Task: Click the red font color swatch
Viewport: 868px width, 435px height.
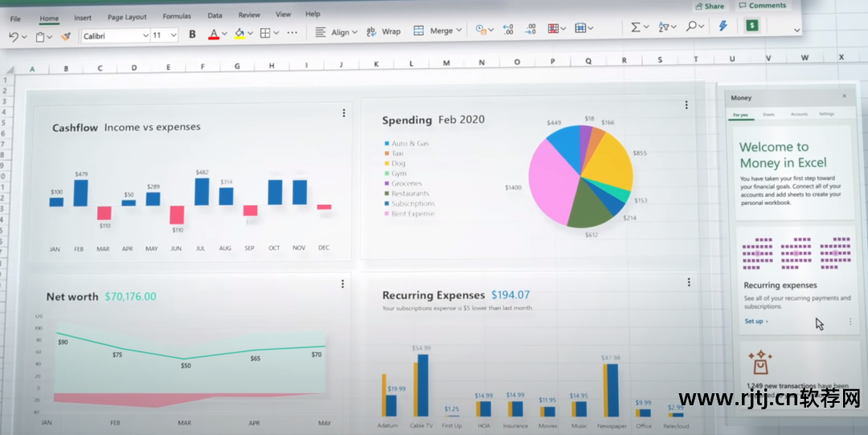Action: coord(214,34)
